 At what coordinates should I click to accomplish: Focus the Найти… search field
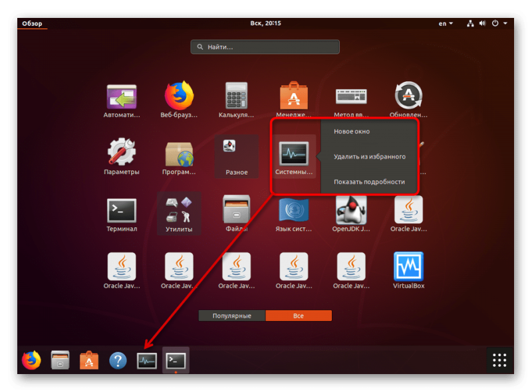click(x=265, y=47)
